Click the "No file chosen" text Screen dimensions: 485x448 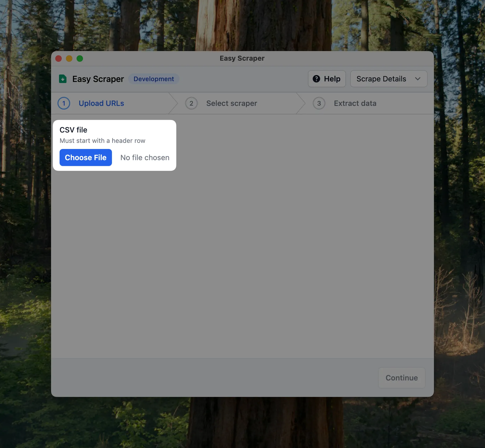[x=145, y=158]
